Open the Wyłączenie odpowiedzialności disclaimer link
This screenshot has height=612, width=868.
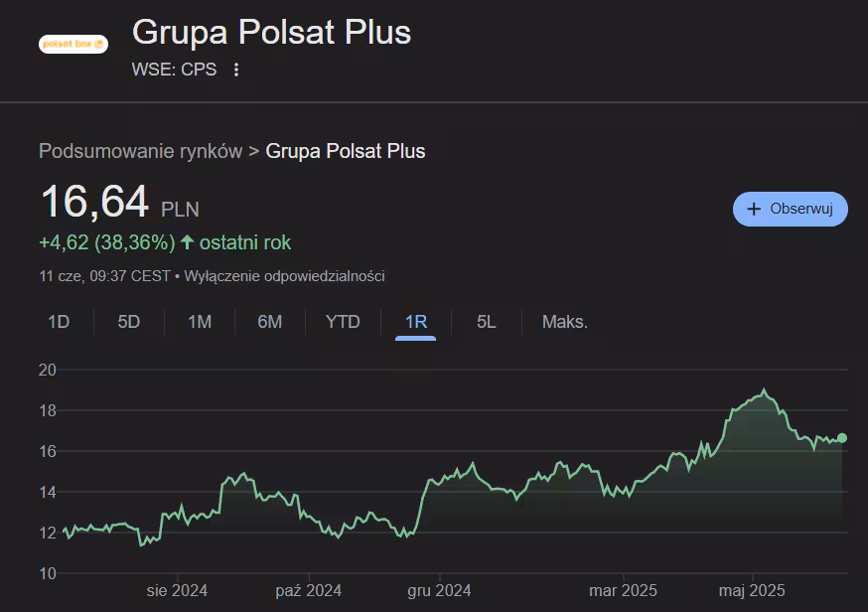[x=284, y=276]
